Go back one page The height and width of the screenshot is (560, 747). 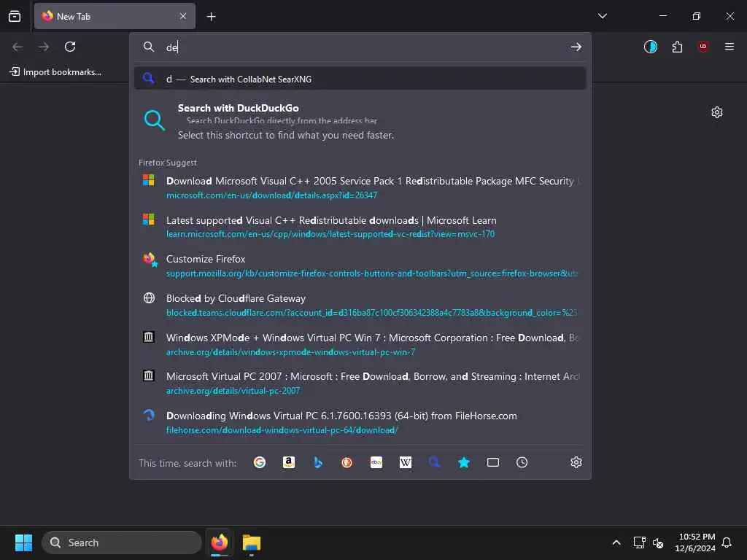click(x=18, y=47)
